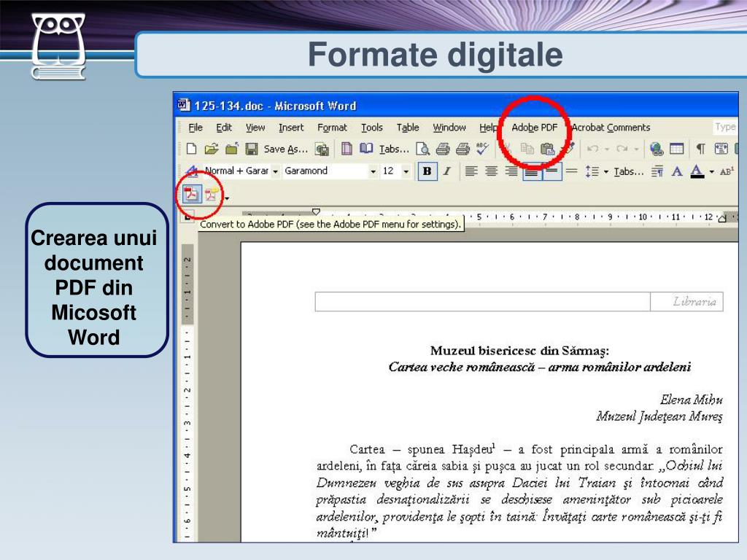The width and height of the screenshot is (747, 560).
Task: Open the font size 12 dropdown
Action: 406,171
